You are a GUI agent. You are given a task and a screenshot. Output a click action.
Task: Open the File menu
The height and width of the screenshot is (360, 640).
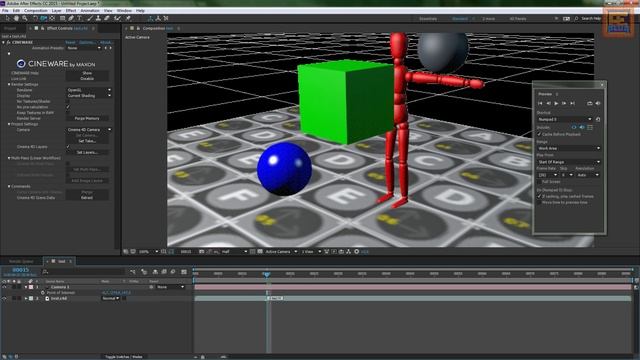pos(5,11)
